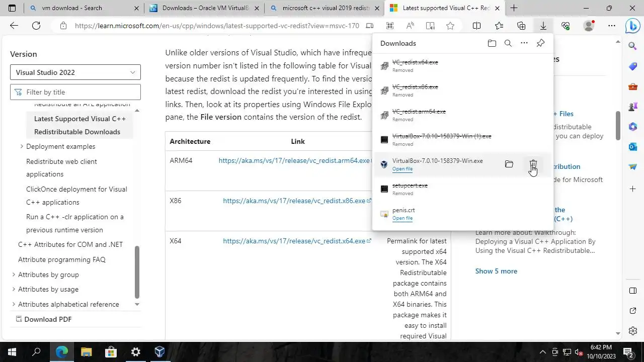644x362 pixels.
Task: Click the table of contents scrollbar
Action: (137, 271)
